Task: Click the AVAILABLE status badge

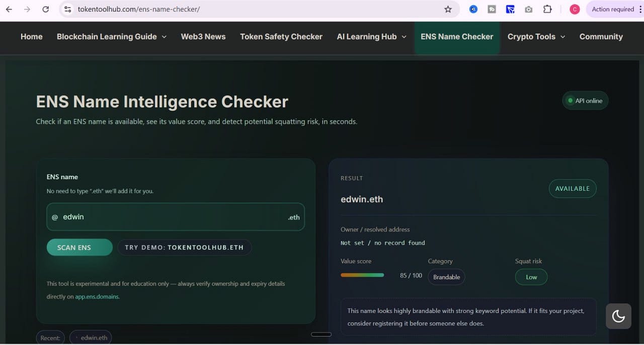Action: (573, 189)
